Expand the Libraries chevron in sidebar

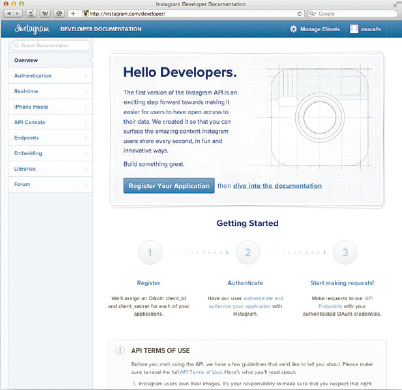click(x=86, y=169)
